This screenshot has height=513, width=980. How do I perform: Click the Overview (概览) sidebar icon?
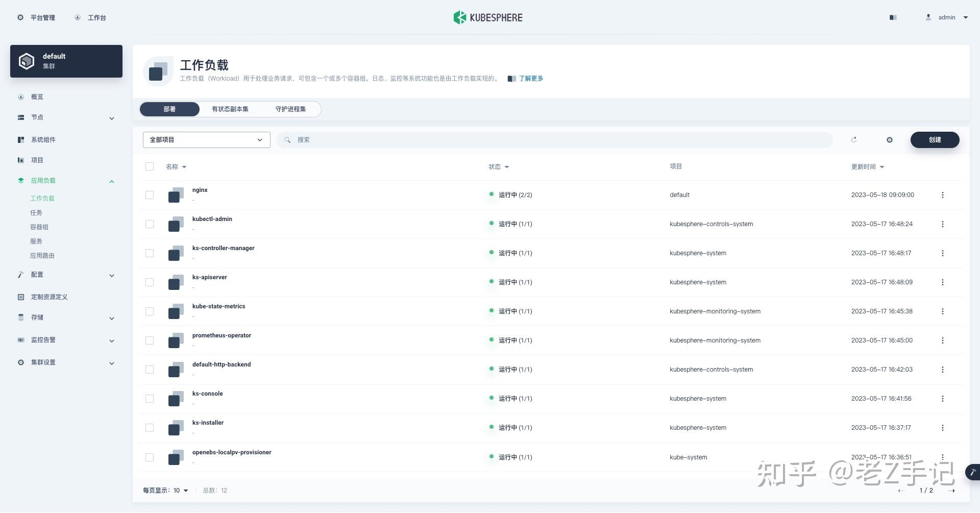21,97
